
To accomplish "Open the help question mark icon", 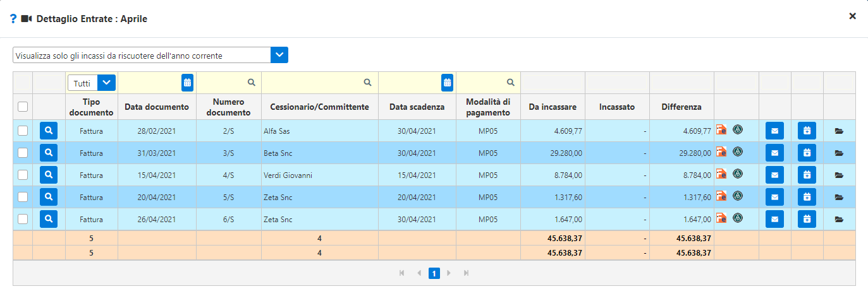I will coord(13,19).
